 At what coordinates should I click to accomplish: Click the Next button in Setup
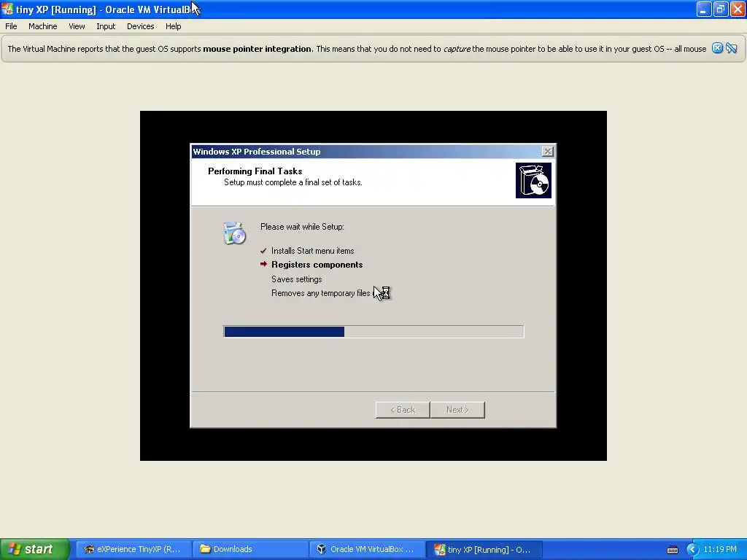pos(457,410)
